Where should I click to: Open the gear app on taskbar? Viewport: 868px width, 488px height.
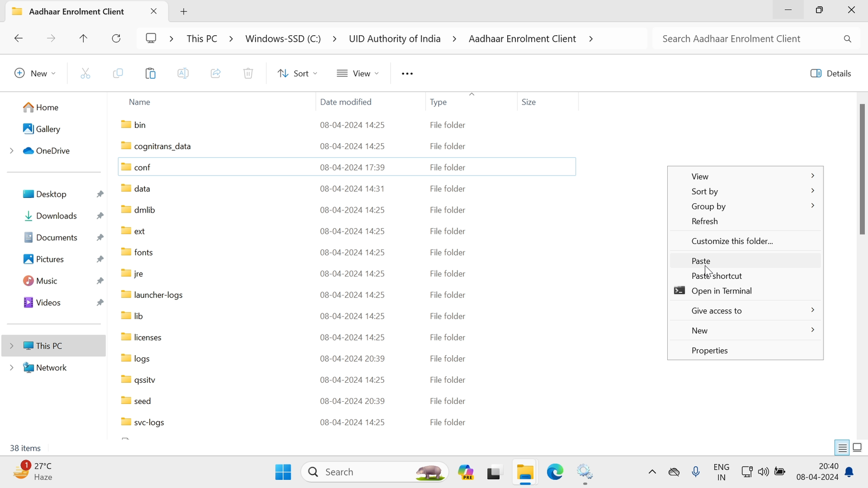pyautogui.click(x=584, y=472)
